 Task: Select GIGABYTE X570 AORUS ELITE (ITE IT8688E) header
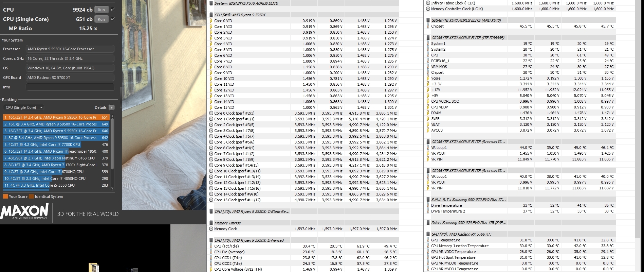click(x=468, y=38)
